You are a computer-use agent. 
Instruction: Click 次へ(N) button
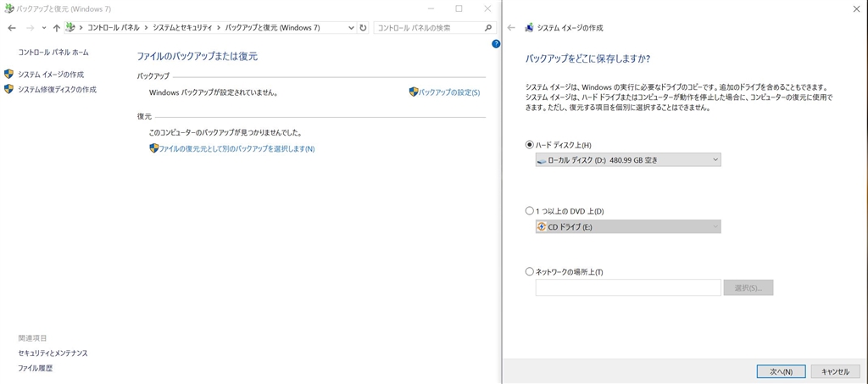click(x=781, y=371)
